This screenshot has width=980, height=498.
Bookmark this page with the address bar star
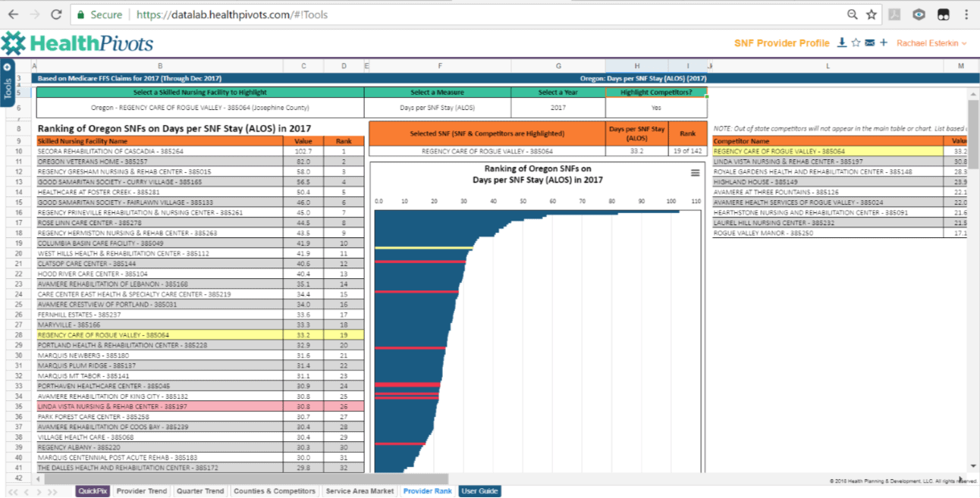click(872, 14)
